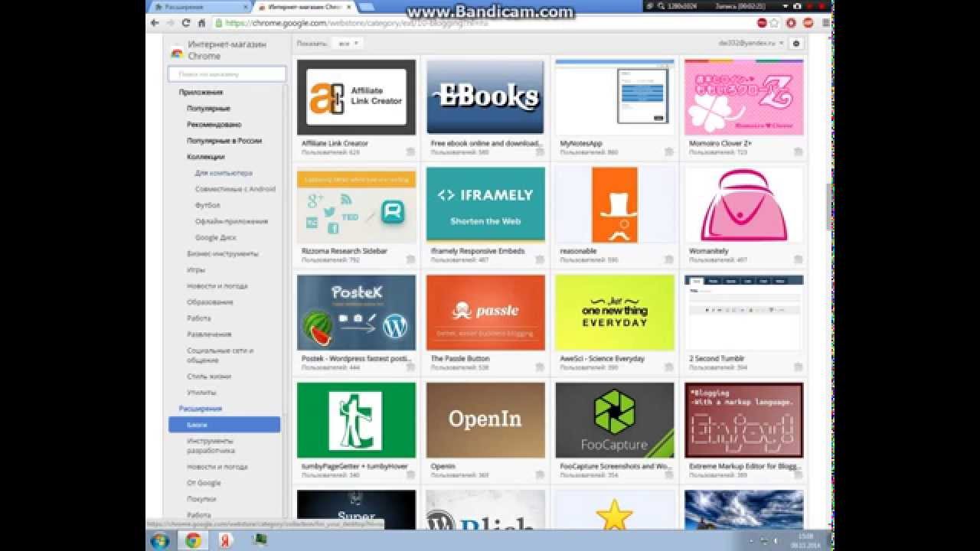Focus the store search field
The width and height of the screenshot is (980, 551).
click(x=227, y=74)
